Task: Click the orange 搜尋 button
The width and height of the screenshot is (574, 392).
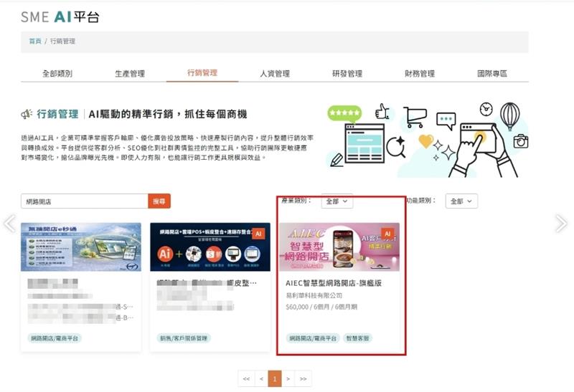Action: click(x=159, y=201)
